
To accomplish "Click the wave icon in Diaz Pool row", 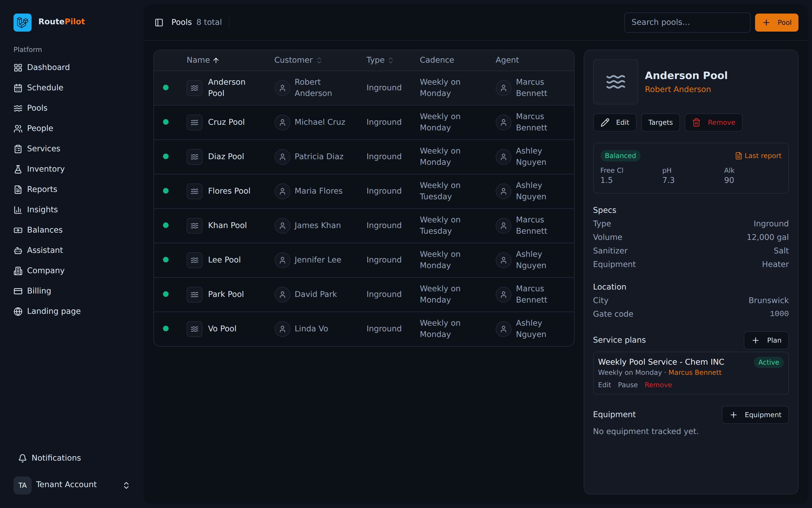I will point(194,157).
